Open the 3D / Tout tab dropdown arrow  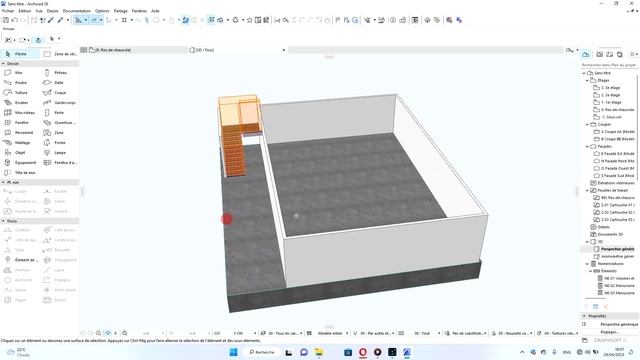(284, 50)
